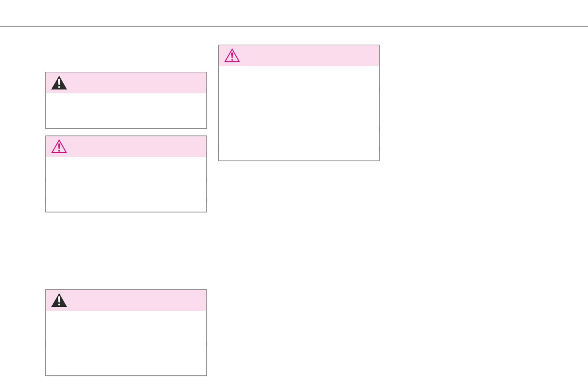588x392 pixels.
Task: Select the pink header band of the first black-icon box
Action: tap(126, 83)
